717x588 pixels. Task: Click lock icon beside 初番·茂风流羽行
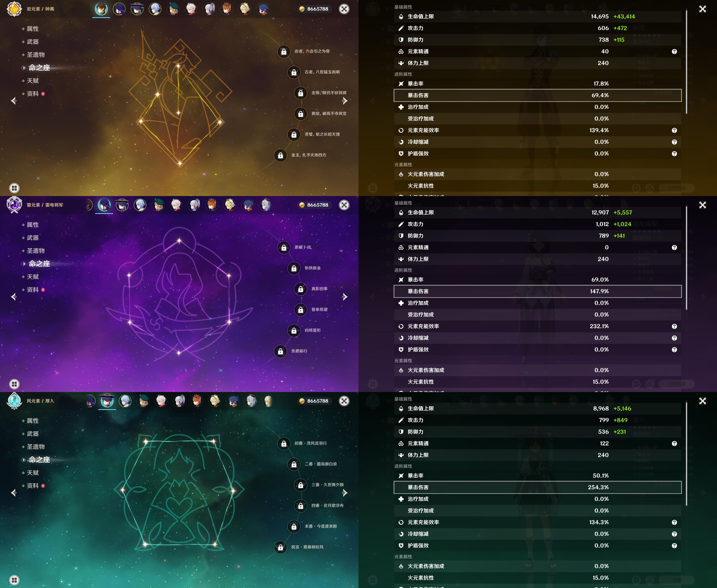pos(284,443)
